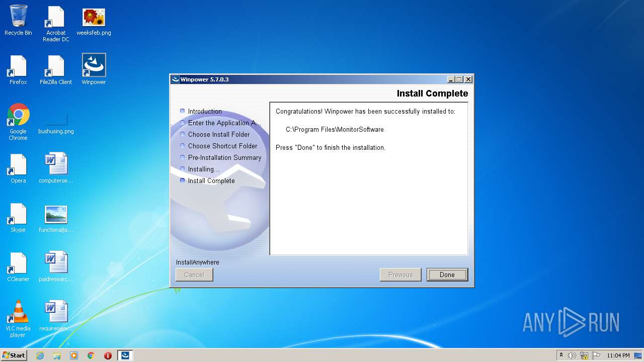
Task: Open the Acrobat Reader DC shortcut
Action: point(56,24)
